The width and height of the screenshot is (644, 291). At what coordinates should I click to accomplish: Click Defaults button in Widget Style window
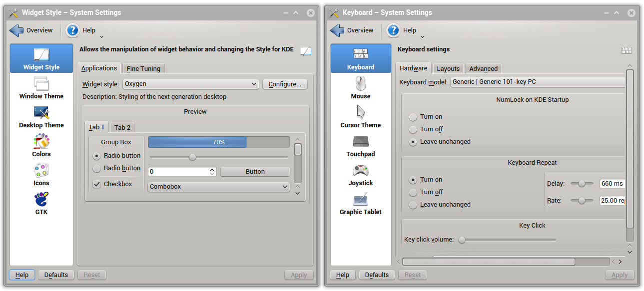56,275
